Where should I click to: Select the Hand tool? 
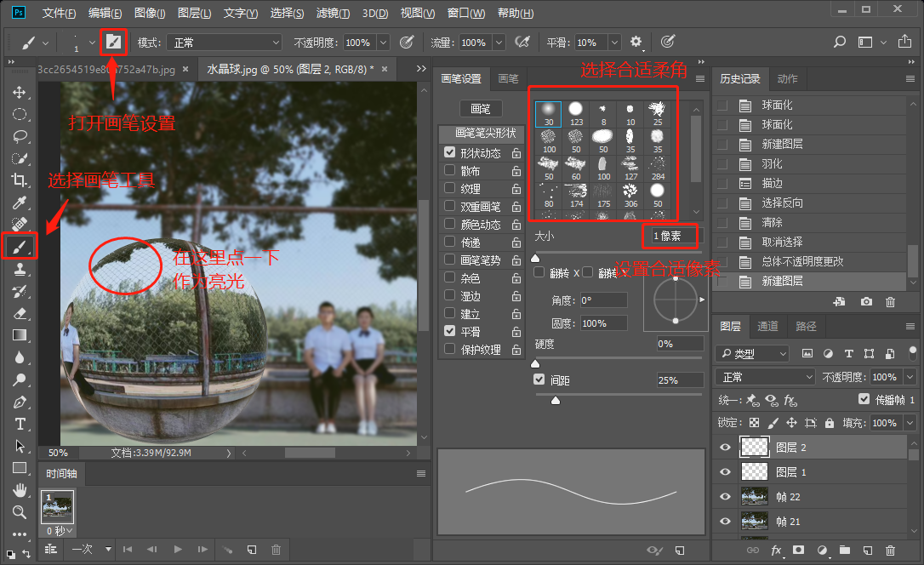pyautogui.click(x=20, y=490)
